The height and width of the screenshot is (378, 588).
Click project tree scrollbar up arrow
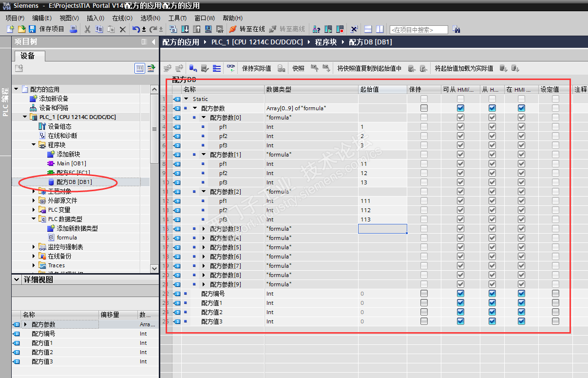[x=154, y=90]
